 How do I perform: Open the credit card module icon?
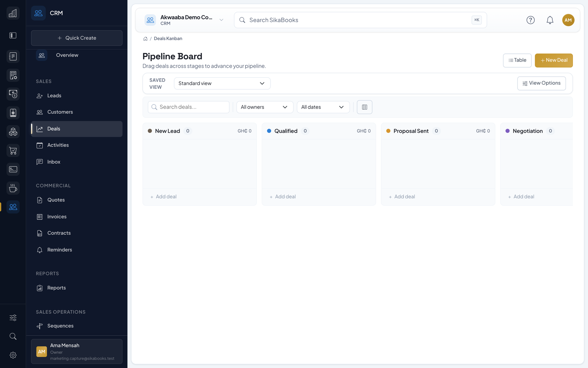(13, 169)
